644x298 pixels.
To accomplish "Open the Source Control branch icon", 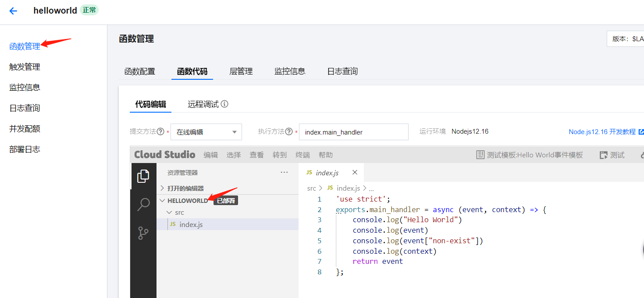I will [x=143, y=233].
